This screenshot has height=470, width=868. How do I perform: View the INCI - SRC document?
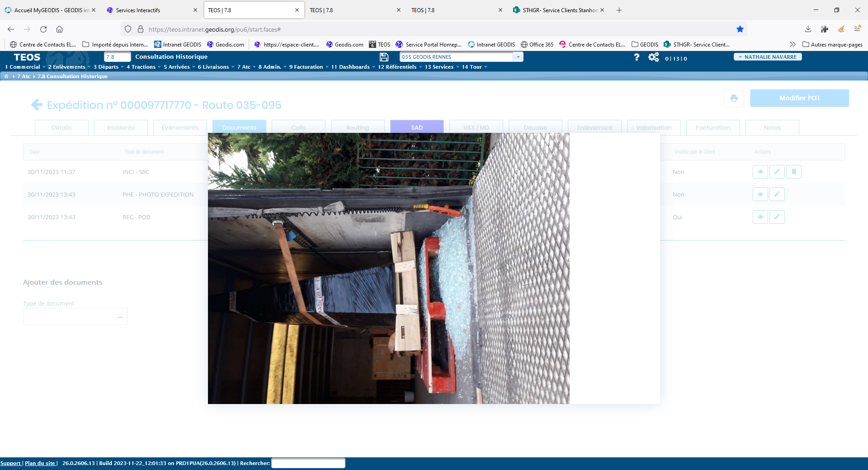760,172
